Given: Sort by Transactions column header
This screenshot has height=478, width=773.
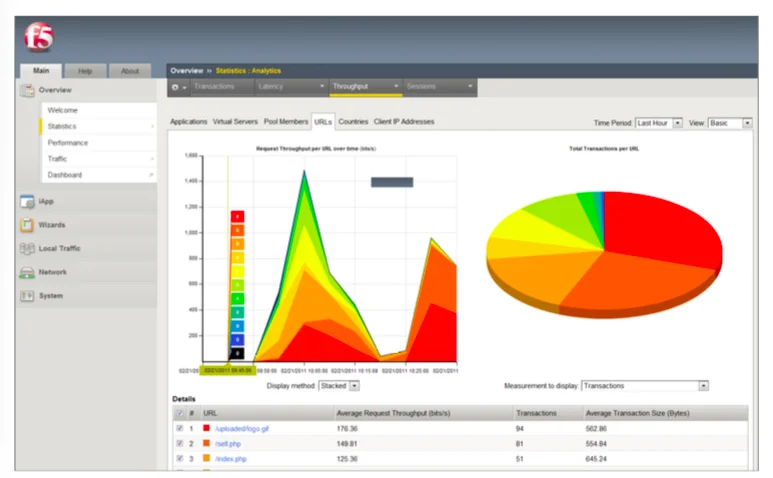Looking at the screenshot, I should [536, 413].
